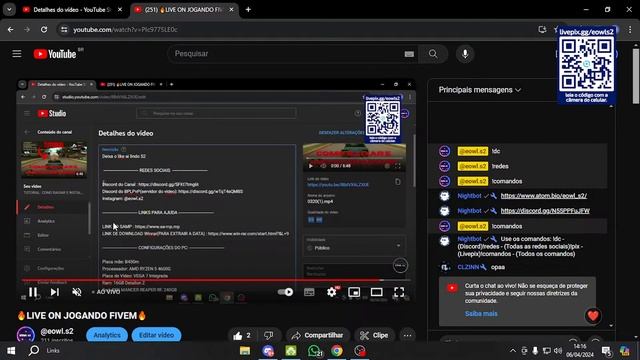Open the discord.gg link in chat
Viewport: 640px width, 360px height.
coord(545,211)
